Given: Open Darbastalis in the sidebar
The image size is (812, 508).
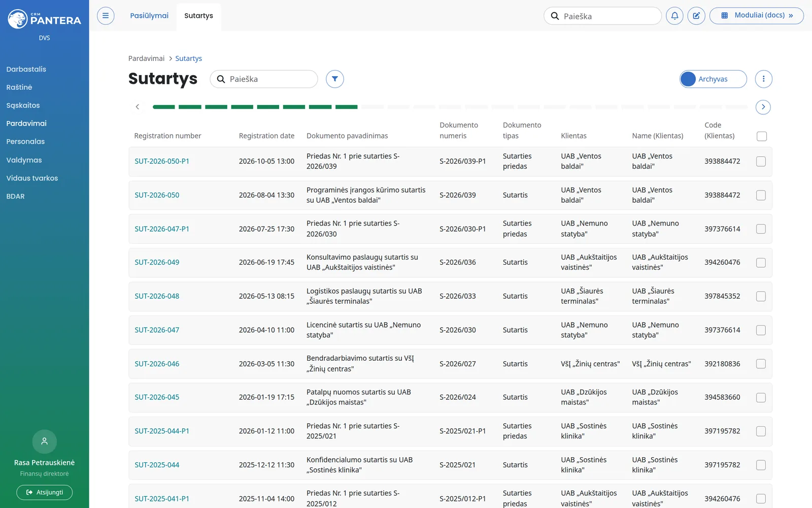Looking at the screenshot, I should pyautogui.click(x=26, y=69).
